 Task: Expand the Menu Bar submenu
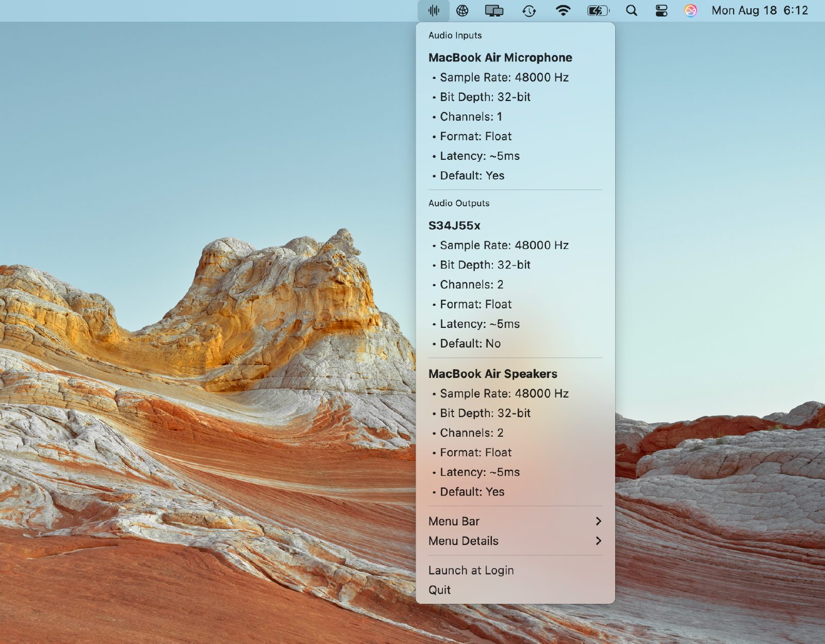[x=515, y=521]
